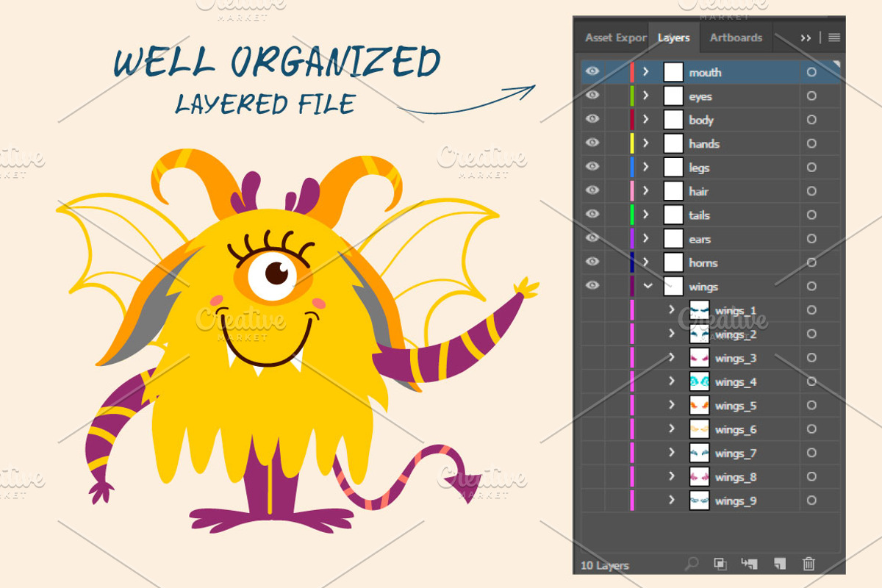Click target circle of ears layer
The height and width of the screenshot is (588, 882).
[811, 239]
